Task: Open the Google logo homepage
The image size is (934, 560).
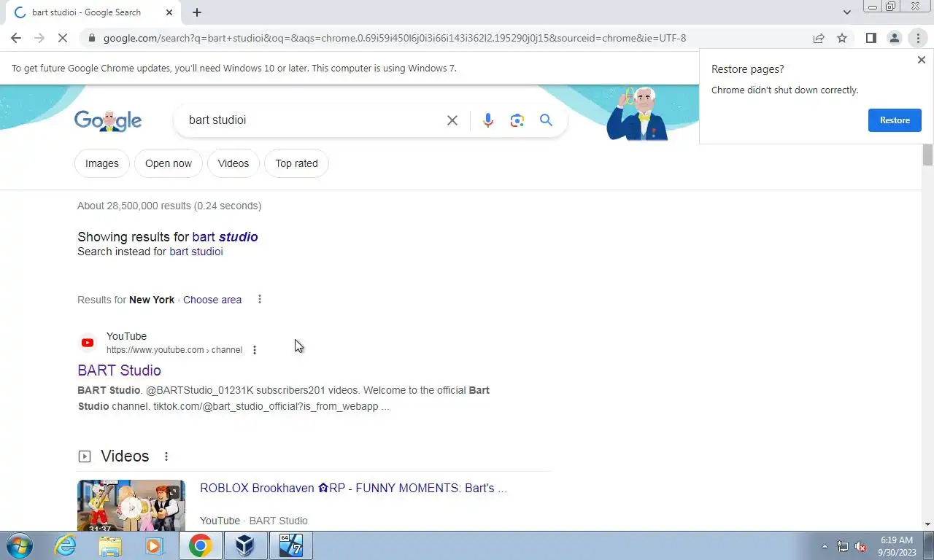Action: pos(108,120)
